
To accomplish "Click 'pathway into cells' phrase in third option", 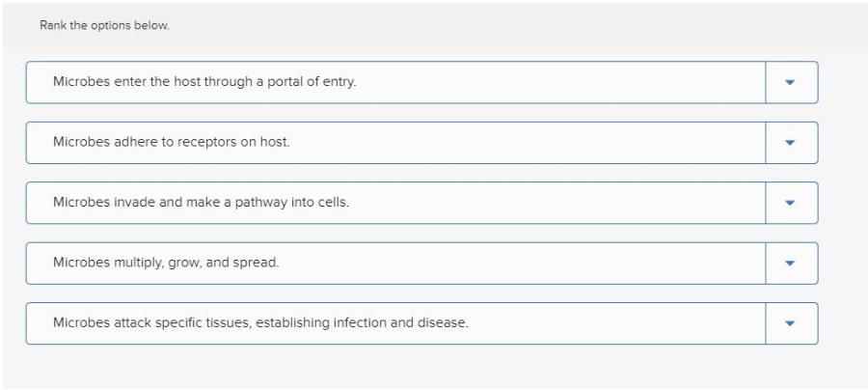I will pyautogui.click(x=294, y=203).
